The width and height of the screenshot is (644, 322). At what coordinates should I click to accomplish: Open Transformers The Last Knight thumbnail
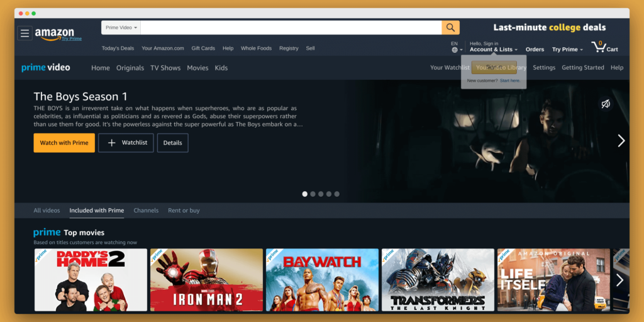tap(438, 280)
